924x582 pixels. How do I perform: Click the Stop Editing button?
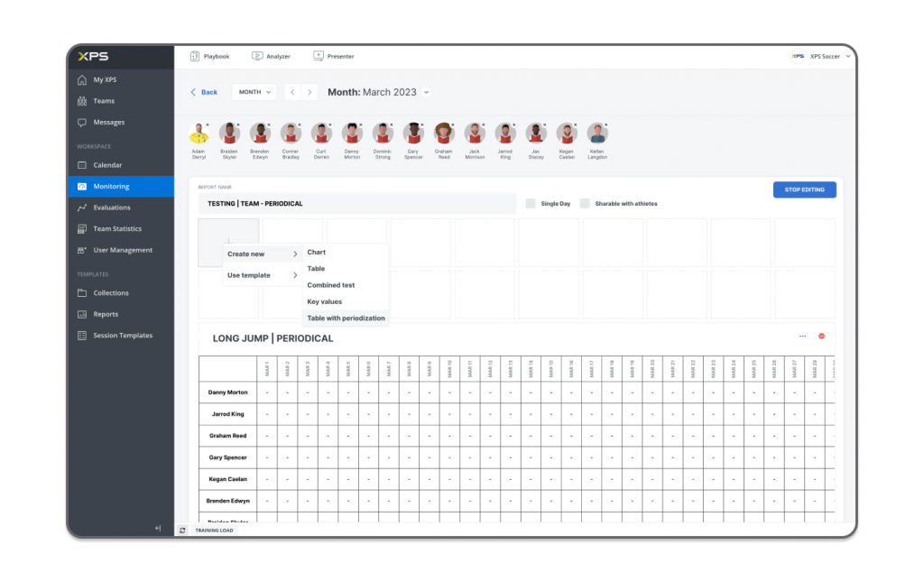804,189
